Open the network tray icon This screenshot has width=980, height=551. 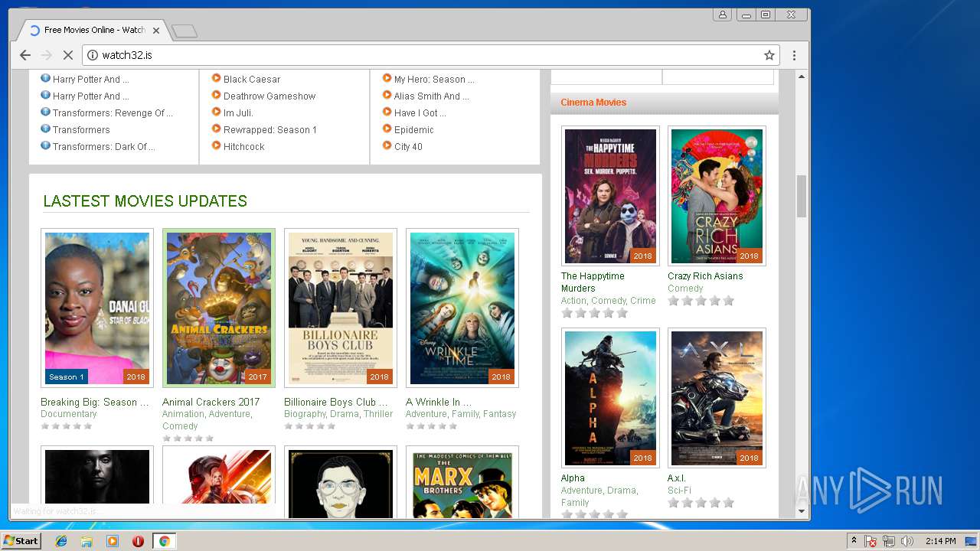click(889, 541)
